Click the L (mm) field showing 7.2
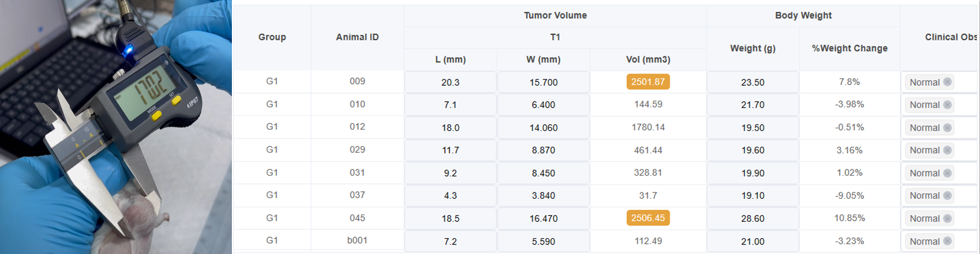The width and height of the screenshot is (980, 254). [450, 241]
